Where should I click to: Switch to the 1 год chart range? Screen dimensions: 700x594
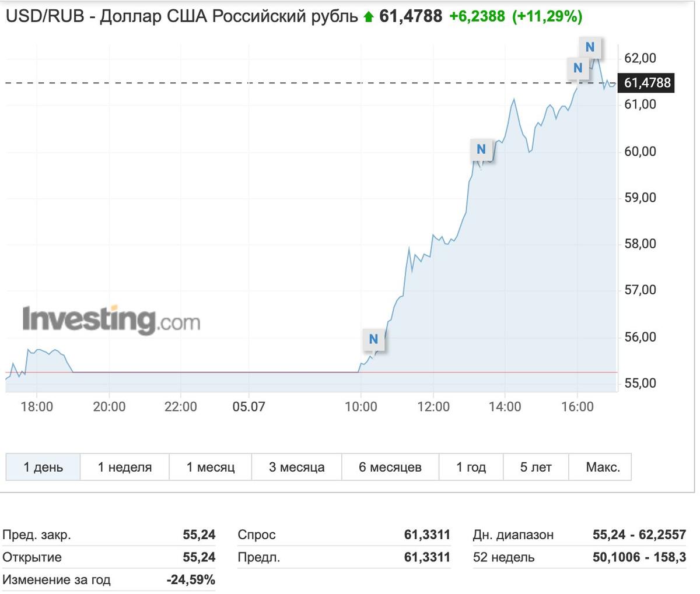pos(471,467)
